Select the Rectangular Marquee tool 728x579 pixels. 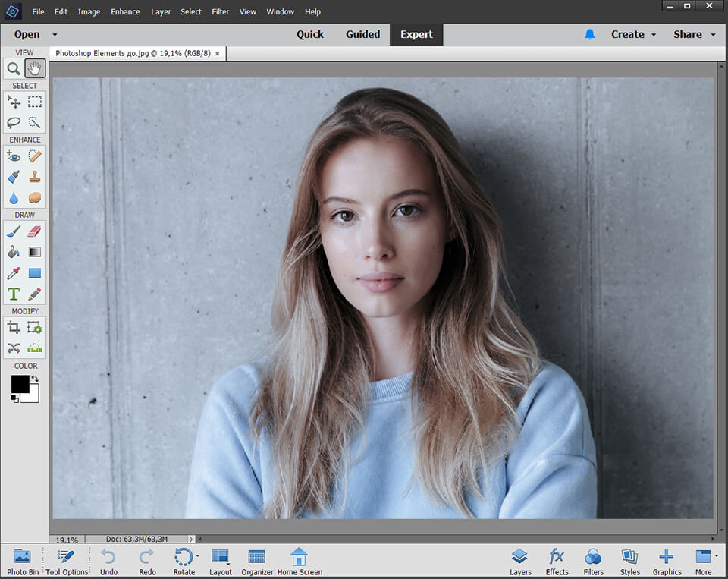pyautogui.click(x=35, y=101)
